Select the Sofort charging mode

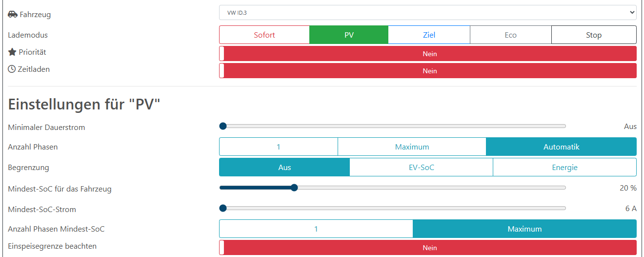click(264, 35)
